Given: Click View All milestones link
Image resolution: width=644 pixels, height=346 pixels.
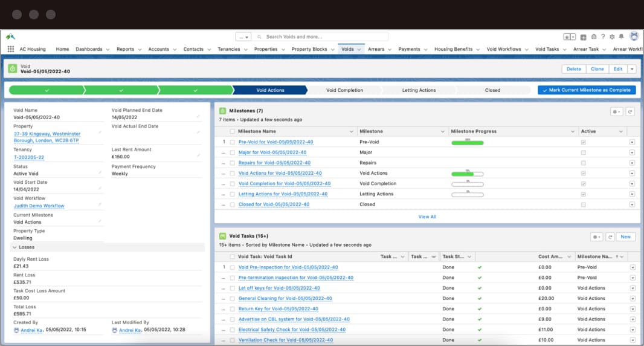Looking at the screenshot, I should point(427,217).
